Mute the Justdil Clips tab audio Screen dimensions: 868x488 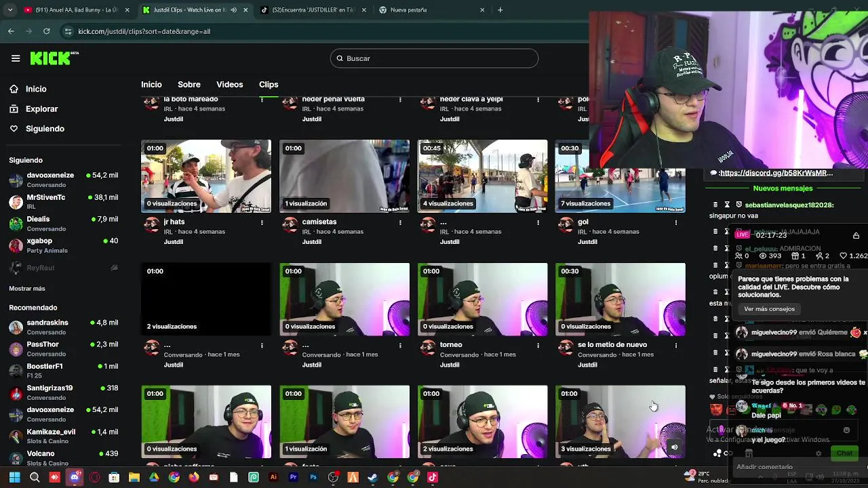(x=234, y=10)
